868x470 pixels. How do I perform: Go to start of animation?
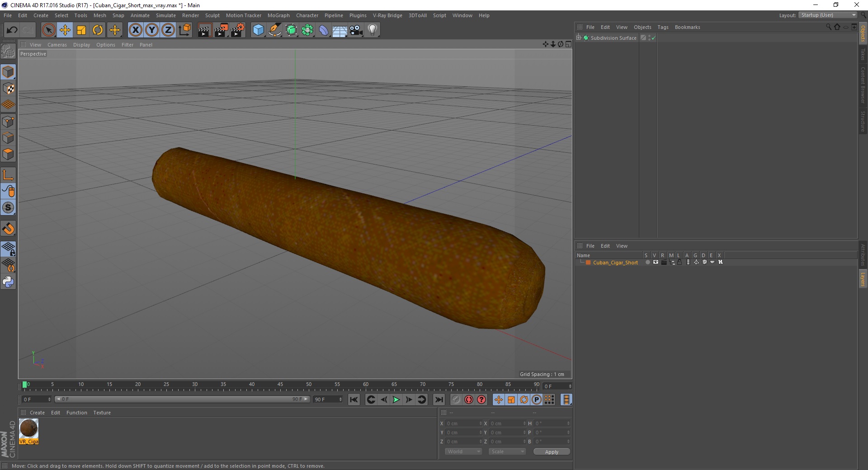tap(354, 399)
